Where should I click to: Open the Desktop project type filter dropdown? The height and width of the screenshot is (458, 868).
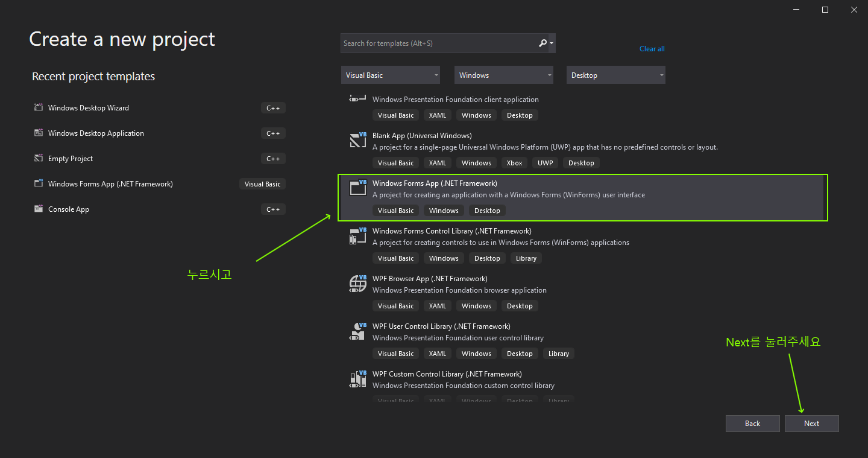coord(615,75)
